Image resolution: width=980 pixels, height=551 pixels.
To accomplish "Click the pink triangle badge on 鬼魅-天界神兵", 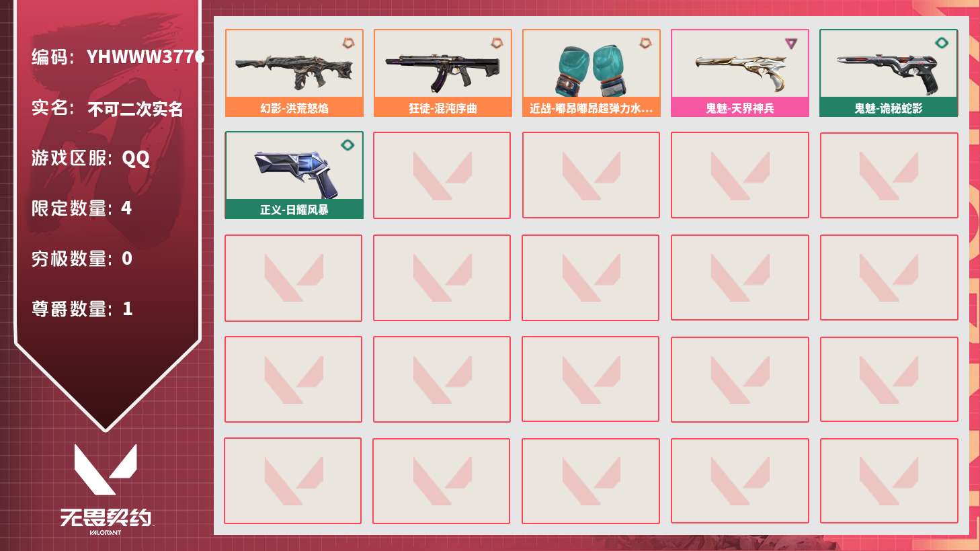I will click(x=791, y=44).
